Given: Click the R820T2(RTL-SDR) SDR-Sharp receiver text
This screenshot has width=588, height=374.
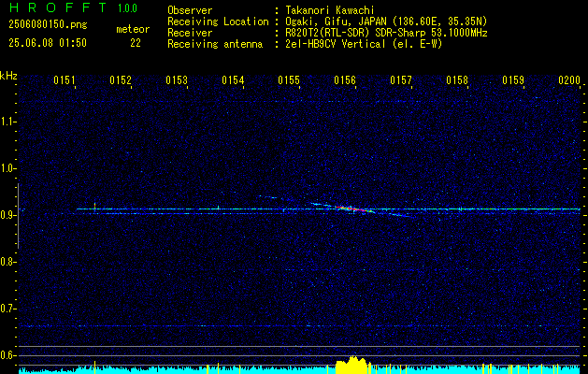Looking at the screenshot, I should click(386, 33).
